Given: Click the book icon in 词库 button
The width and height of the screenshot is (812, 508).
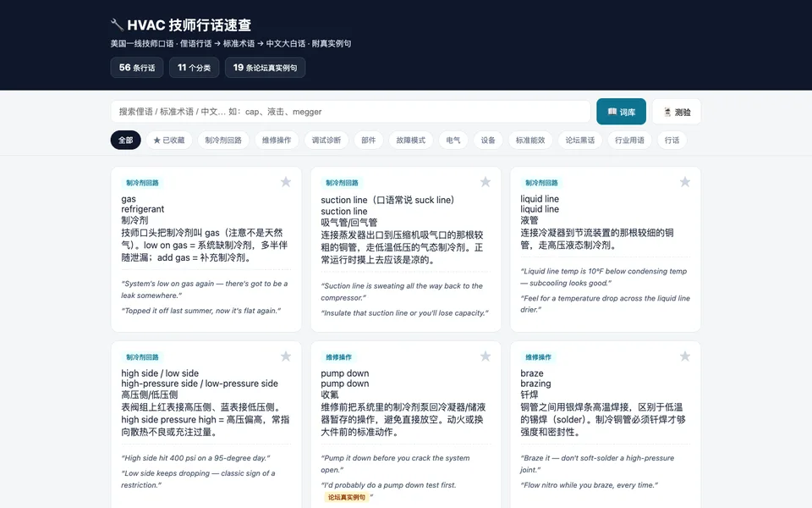Looking at the screenshot, I should tap(612, 112).
